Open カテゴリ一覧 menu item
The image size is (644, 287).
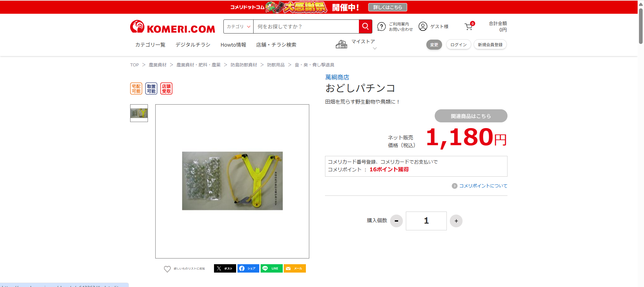150,45
